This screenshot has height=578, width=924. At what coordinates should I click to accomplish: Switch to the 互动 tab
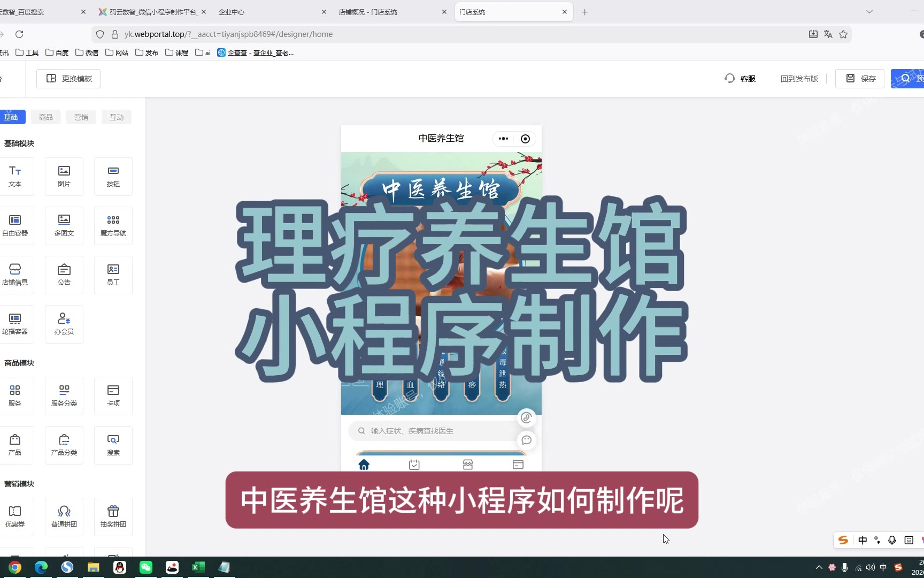coord(117,117)
